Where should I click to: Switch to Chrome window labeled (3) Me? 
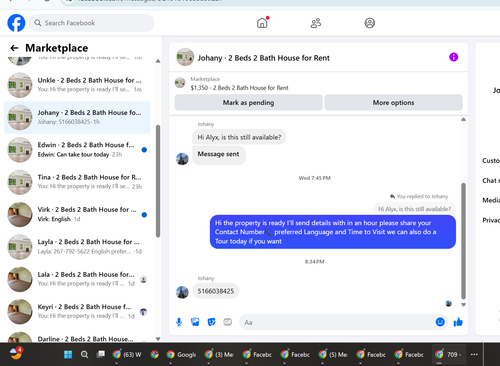tap(220, 355)
